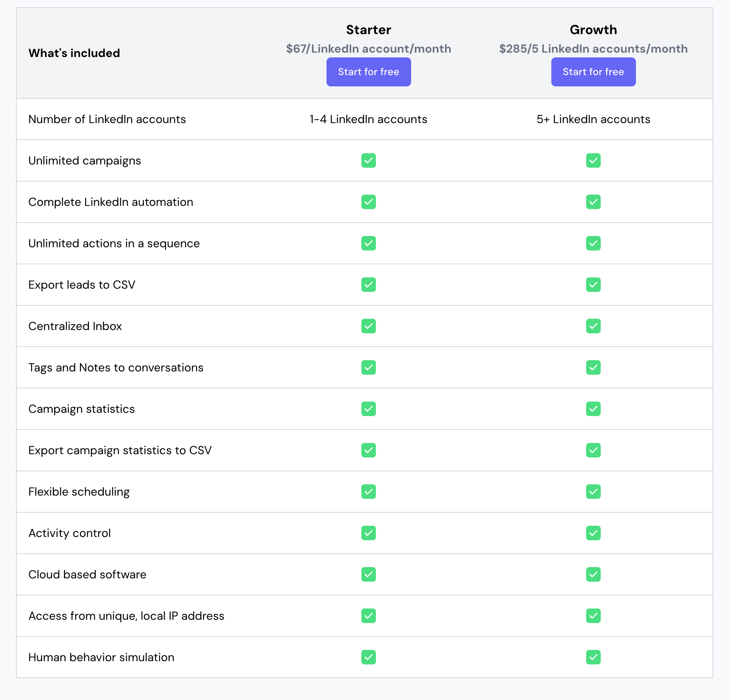
Task: Click Starter checkmark for Activity control
Action: tap(368, 533)
